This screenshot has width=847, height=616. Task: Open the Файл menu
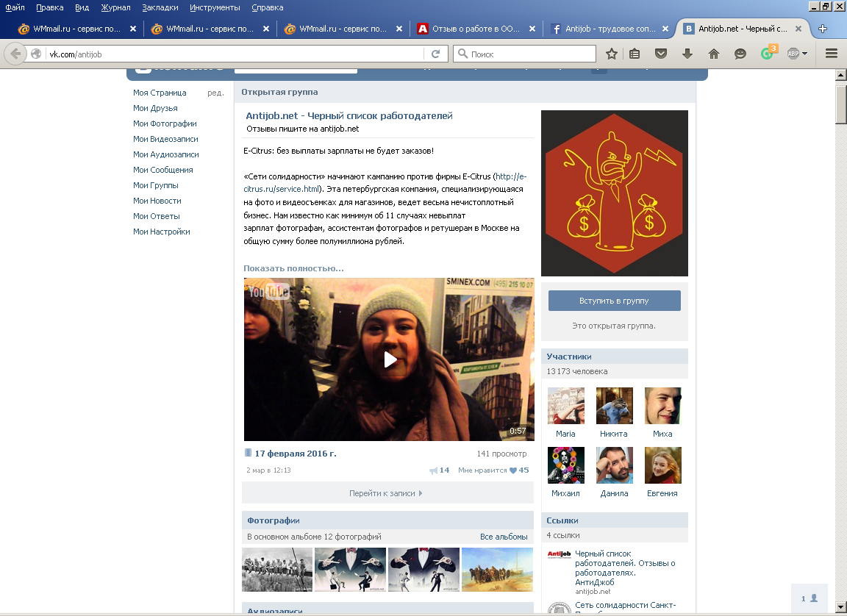coord(15,7)
